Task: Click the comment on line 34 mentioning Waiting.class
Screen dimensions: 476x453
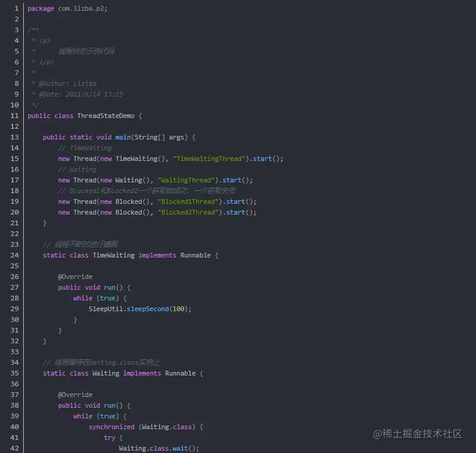Action: pyautogui.click(x=101, y=362)
